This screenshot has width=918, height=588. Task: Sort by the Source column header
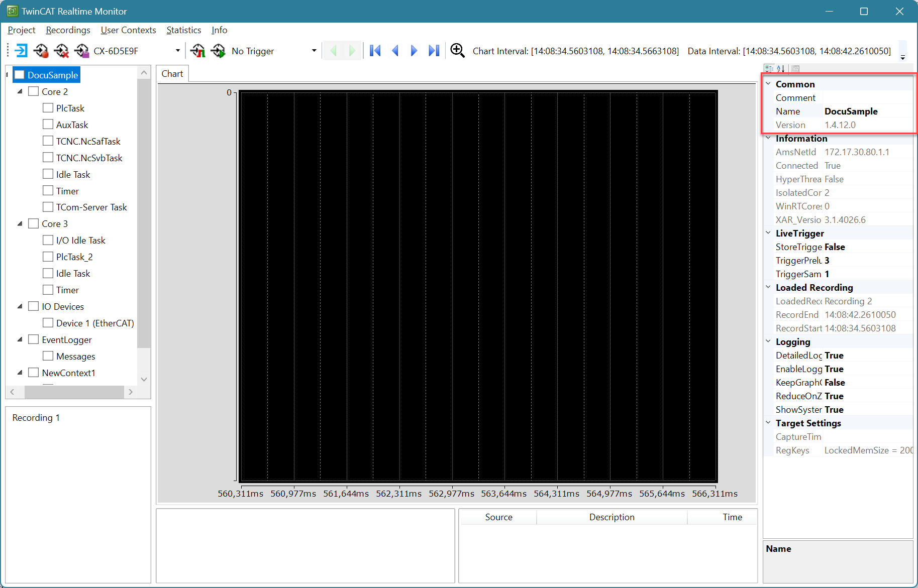(498, 517)
